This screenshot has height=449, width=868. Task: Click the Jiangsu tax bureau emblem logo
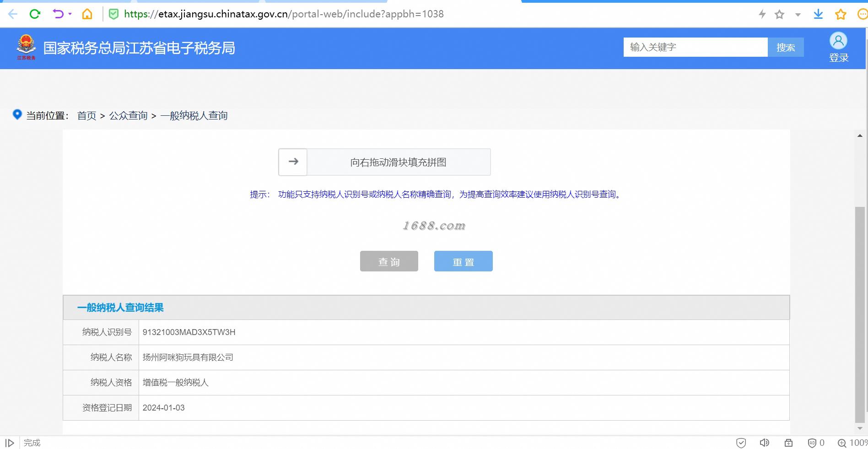click(x=26, y=47)
